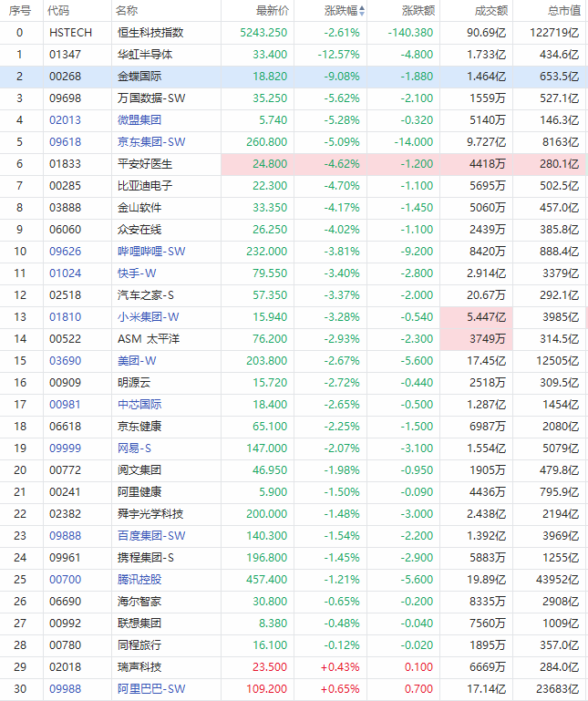Select the 万国数据-SW row name
Screen dimensions: 588x701
coord(151,98)
